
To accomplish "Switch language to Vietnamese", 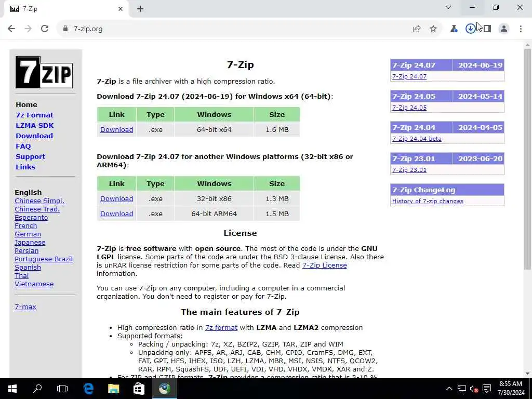I will point(34,284).
